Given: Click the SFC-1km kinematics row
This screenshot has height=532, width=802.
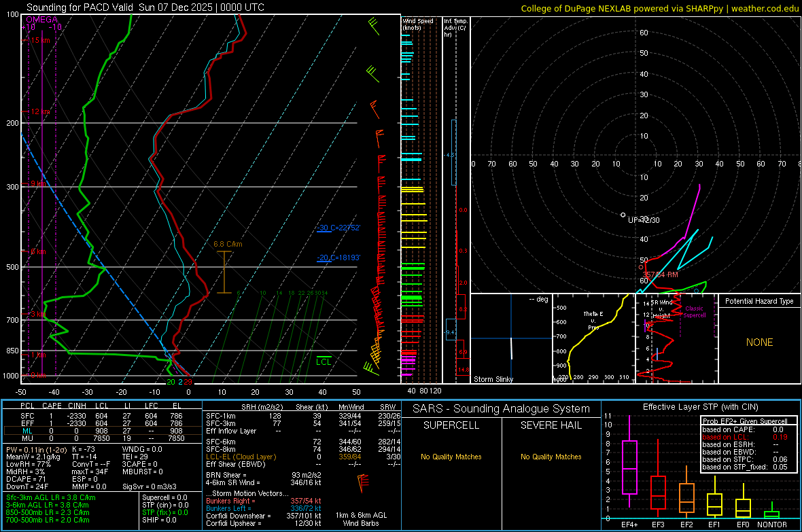Looking at the screenshot, I should (303, 416).
